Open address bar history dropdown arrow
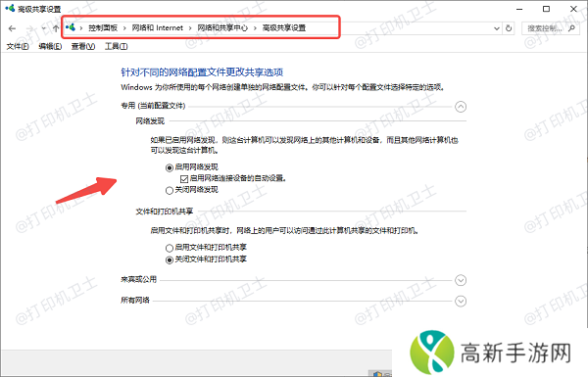This screenshot has width=588, height=377. [x=497, y=28]
